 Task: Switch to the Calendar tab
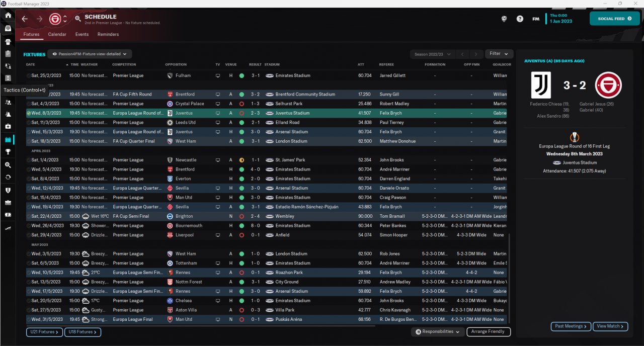[x=57, y=34]
